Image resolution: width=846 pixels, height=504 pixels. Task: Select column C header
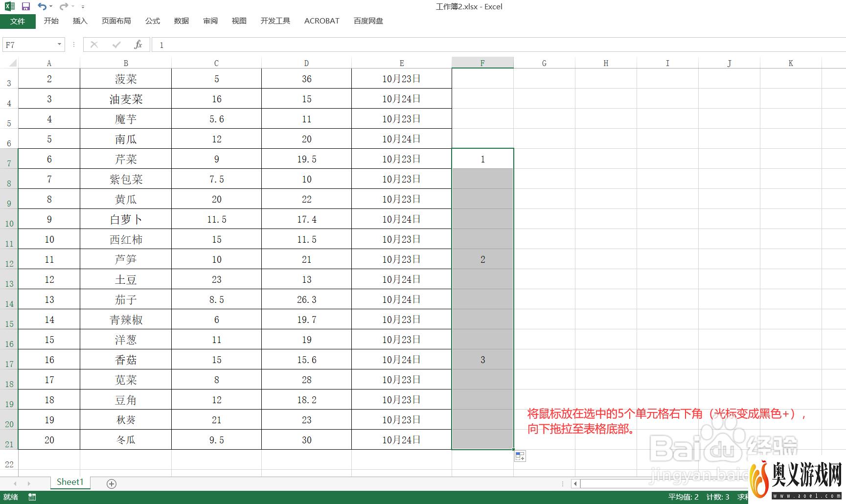point(216,63)
